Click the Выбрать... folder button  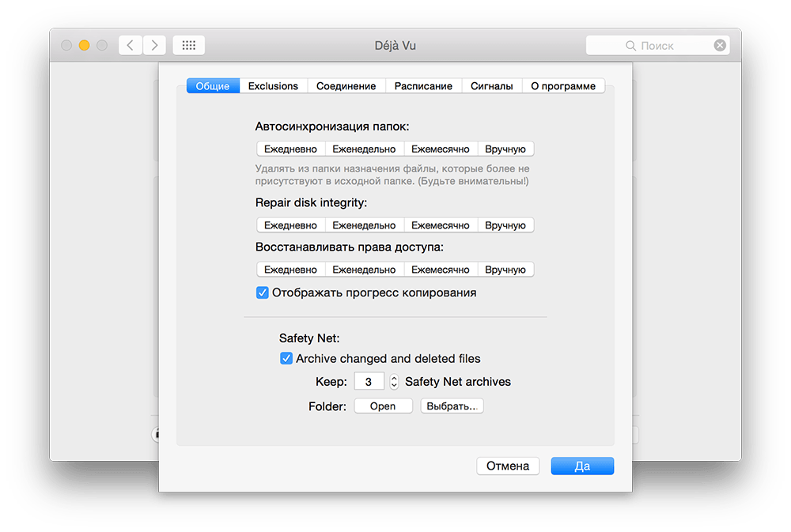click(452, 406)
